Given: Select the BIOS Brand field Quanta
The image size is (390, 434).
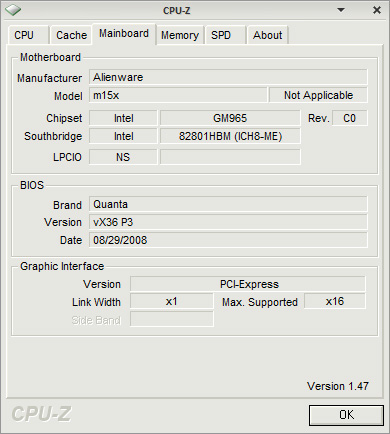Looking at the screenshot, I should click(x=228, y=204).
